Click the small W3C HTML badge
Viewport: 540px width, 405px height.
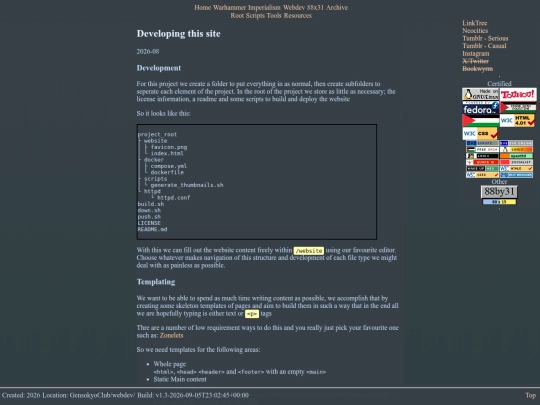coord(516,168)
